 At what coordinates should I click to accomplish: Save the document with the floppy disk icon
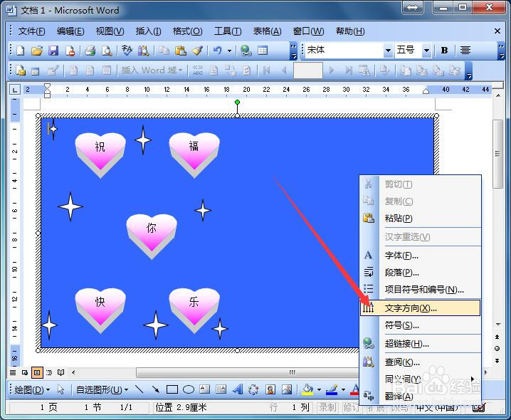click(53, 51)
